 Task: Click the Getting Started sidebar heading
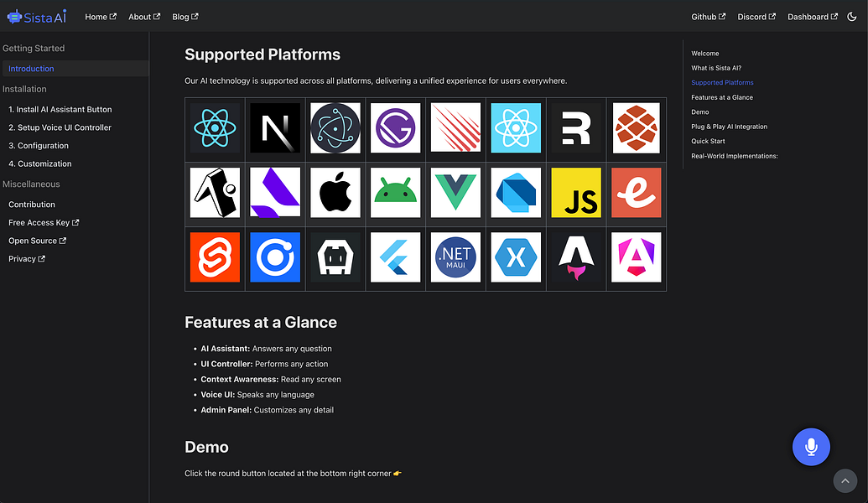click(34, 48)
